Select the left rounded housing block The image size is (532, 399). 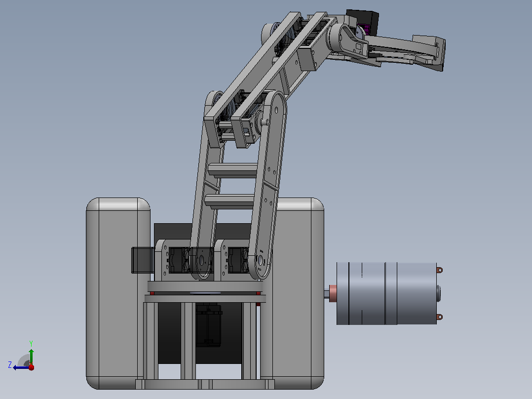(117, 293)
